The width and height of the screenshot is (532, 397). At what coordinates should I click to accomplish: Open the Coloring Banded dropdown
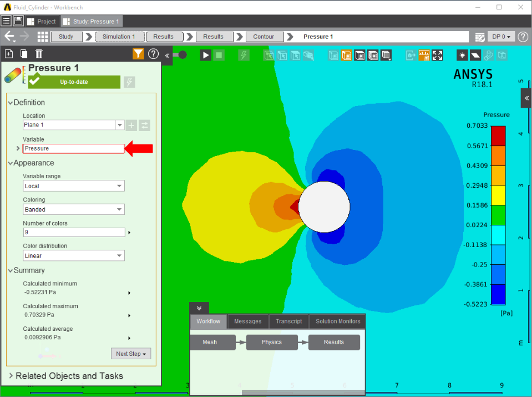(119, 209)
